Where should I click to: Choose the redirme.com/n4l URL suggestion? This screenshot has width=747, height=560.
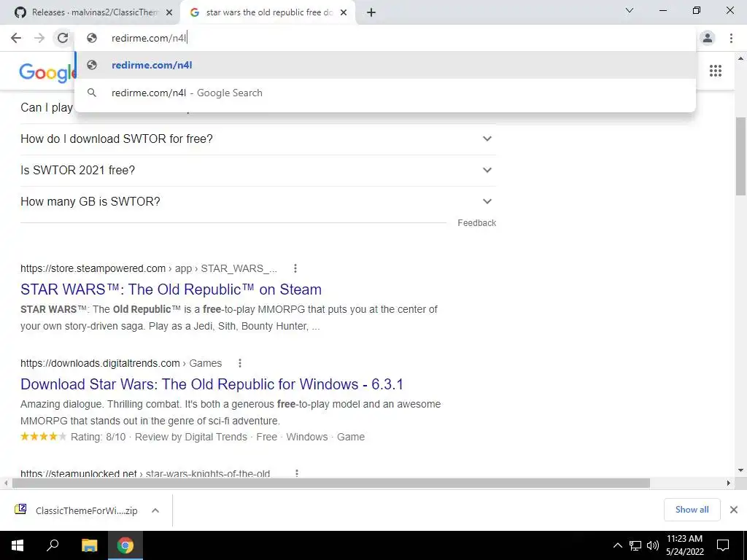pyautogui.click(x=385, y=65)
